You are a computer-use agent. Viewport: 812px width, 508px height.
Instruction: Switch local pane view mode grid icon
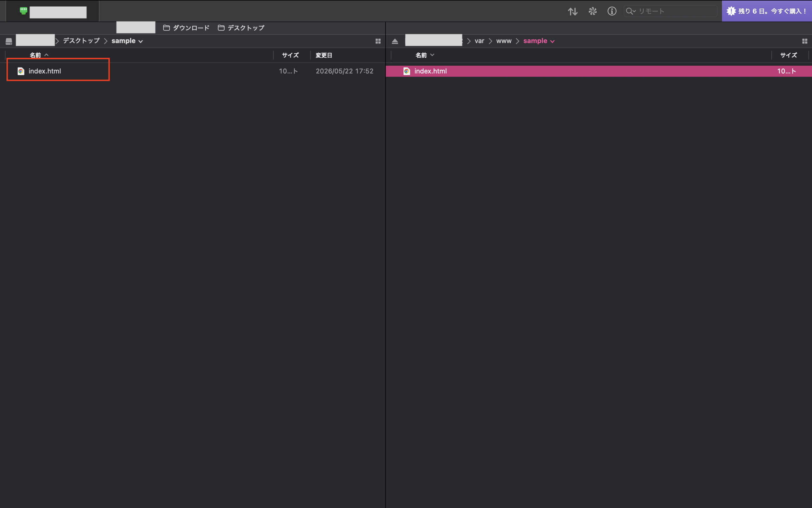pyautogui.click(x=378, y=41)
